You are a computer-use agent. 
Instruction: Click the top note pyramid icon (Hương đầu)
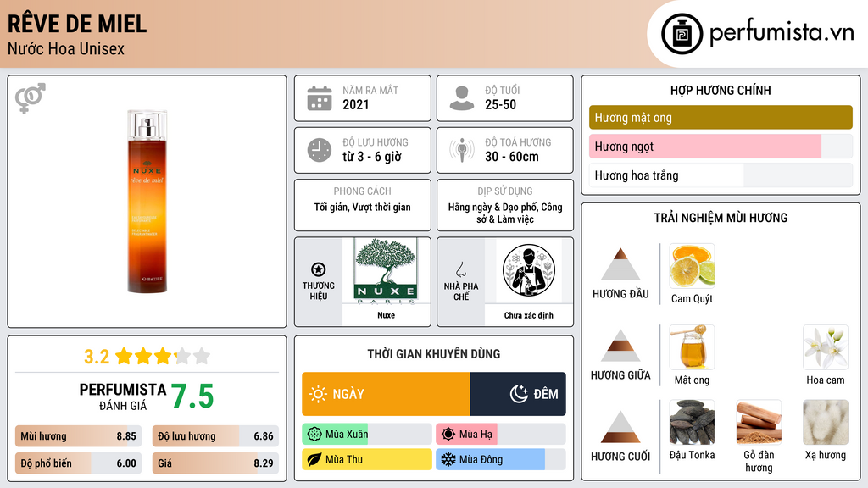coord(620,264)
